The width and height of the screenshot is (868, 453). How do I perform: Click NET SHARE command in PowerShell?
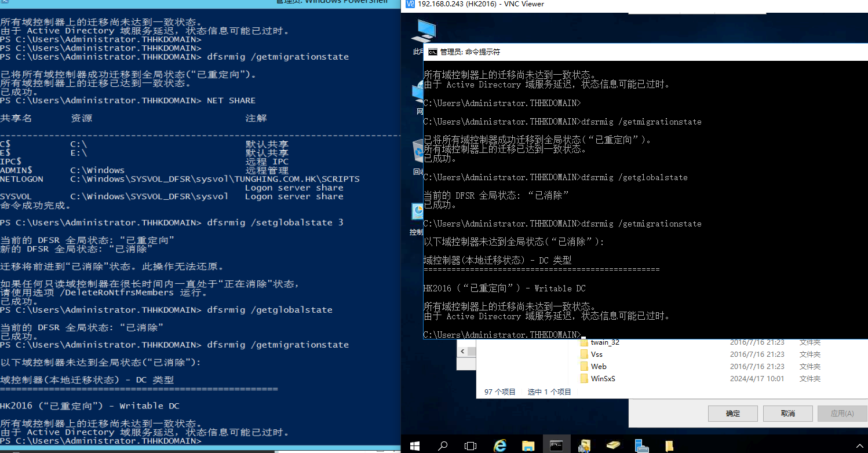click(x=231, y=100)
